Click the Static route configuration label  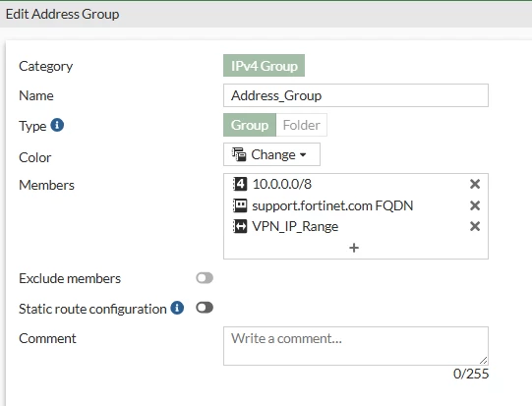pos(92,309)
